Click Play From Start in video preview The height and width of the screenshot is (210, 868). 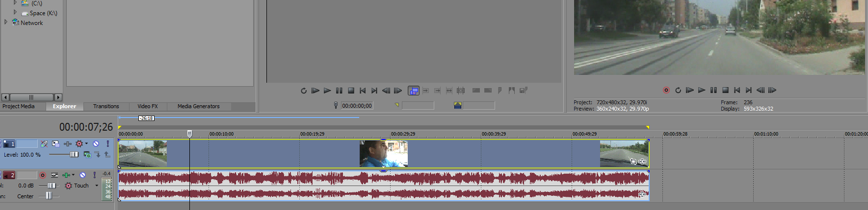pos(690,90)
